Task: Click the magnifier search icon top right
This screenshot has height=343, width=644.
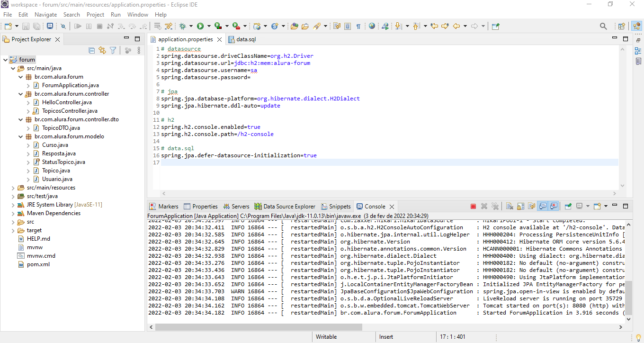Action: click(603, 26)
